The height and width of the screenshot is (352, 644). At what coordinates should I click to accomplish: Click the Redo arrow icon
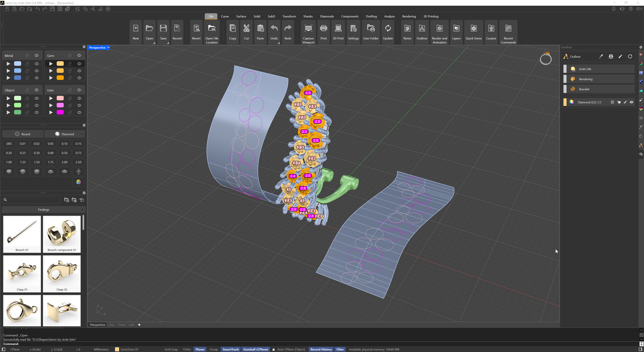288,32
